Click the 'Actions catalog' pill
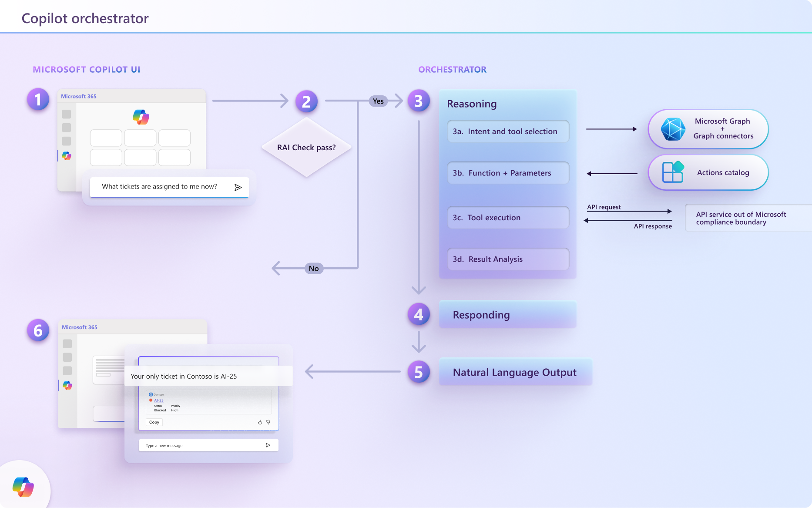This screenshot has width=812, height=508. point(708,172)
